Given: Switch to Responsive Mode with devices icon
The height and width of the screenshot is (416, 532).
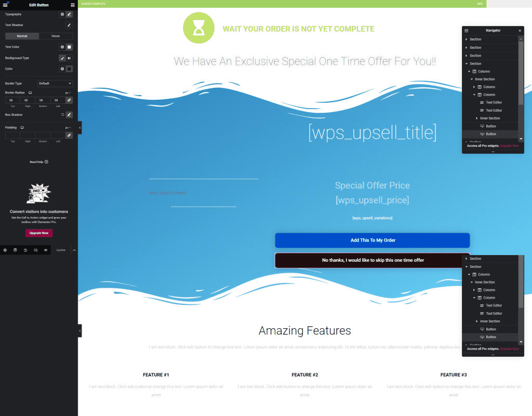Looking at the screenshot, I should [36, 250].
